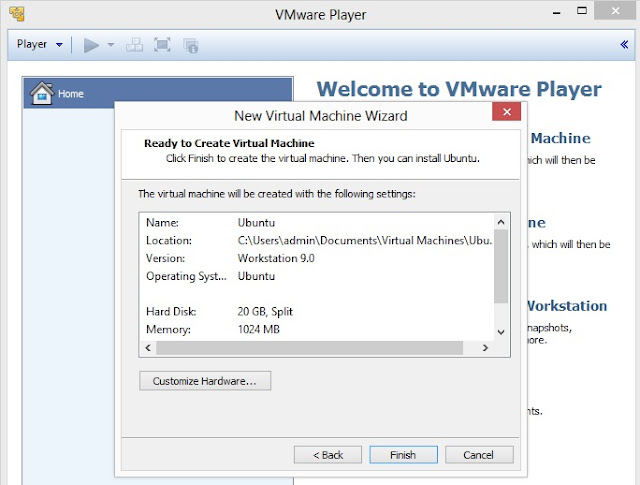Click the Send Ctrl+Alt+Del toolbar icon
Image resolution: width=640 pixels, height=485 pixels.
pos(134,45)
